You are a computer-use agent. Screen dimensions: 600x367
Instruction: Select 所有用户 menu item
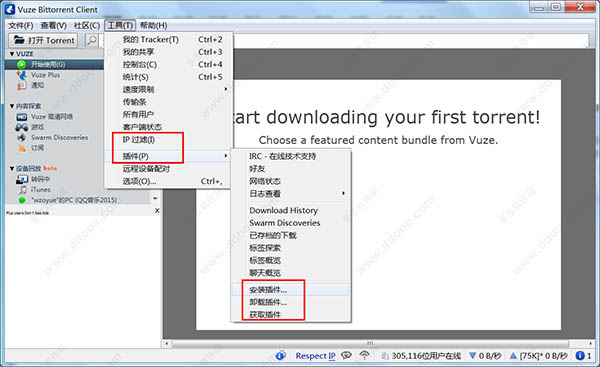pos(168,114)
